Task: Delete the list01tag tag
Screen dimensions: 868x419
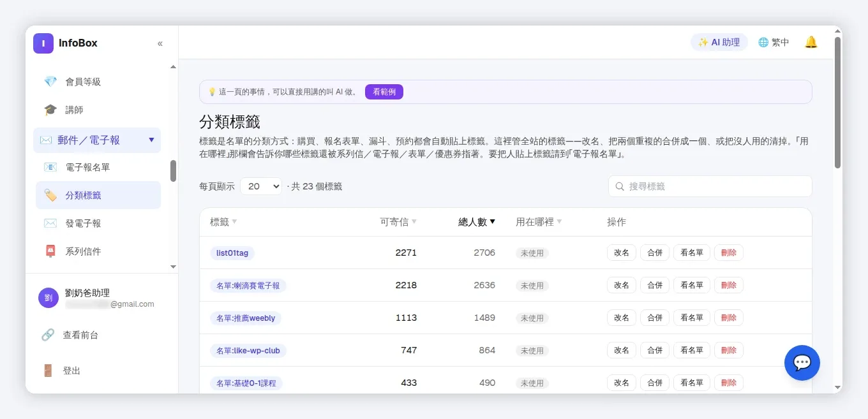Action: point(729,253)
